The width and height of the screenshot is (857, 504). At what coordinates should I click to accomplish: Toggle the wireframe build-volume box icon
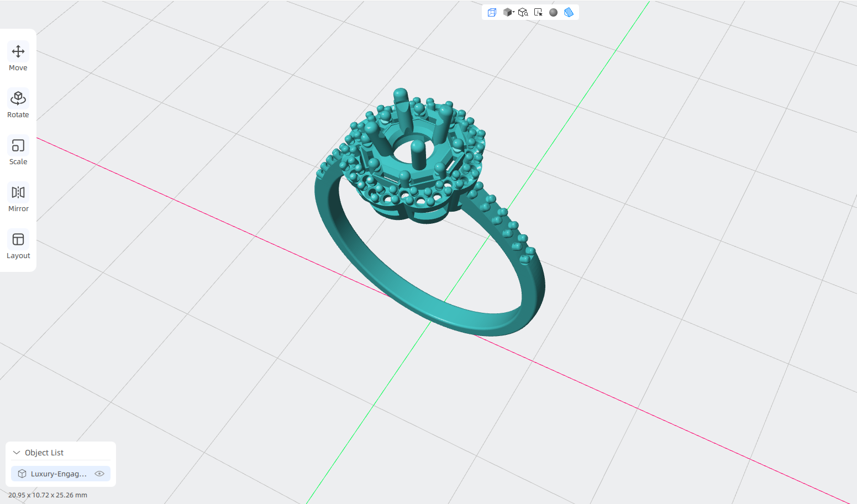tap(492, 12)
